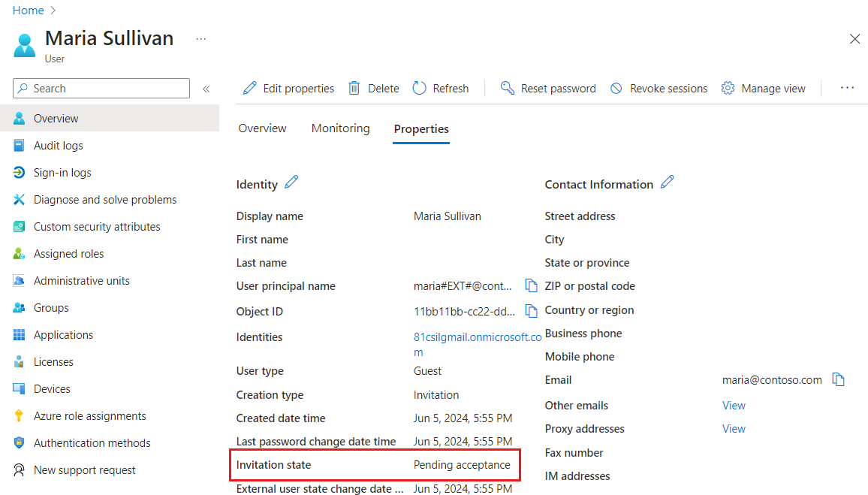
Task: Revoke the user's sessions
Action: click(x=658, y=88)
